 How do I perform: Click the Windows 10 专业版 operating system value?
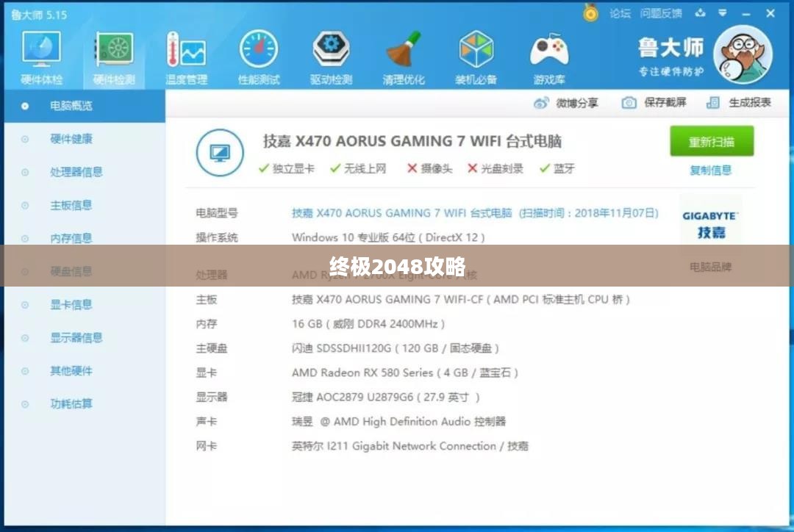tap(388, 237)
